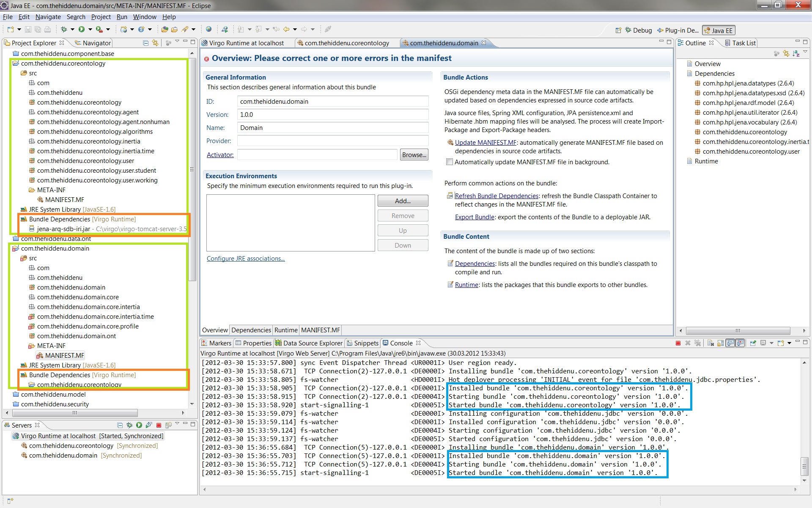Open Outline view menu triangle

coord(805,52)
